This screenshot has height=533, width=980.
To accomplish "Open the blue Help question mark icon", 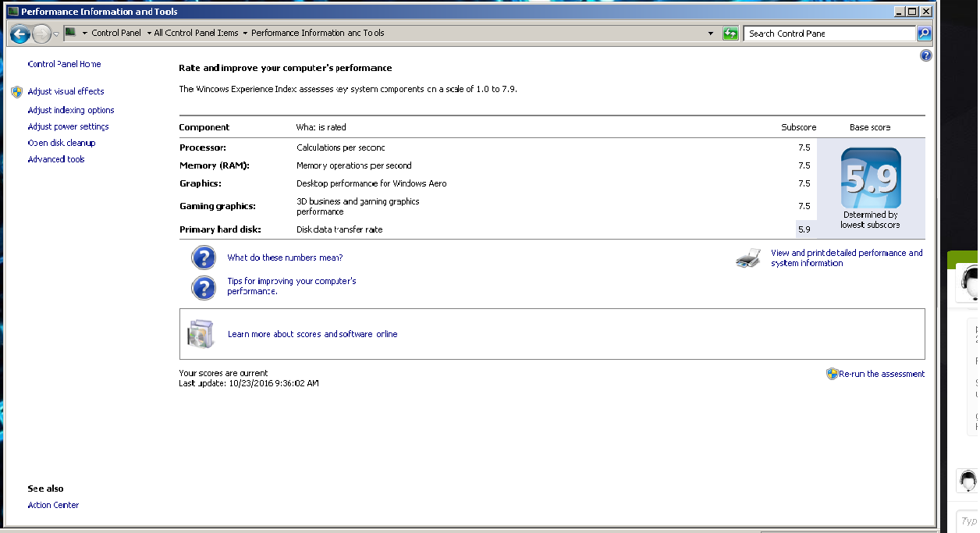I will coord(925,55).
